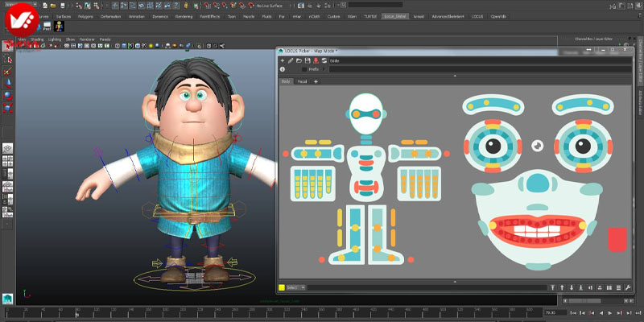Click the first red magnet snap icon
This screenshot has height=322, width=644.
207,6
